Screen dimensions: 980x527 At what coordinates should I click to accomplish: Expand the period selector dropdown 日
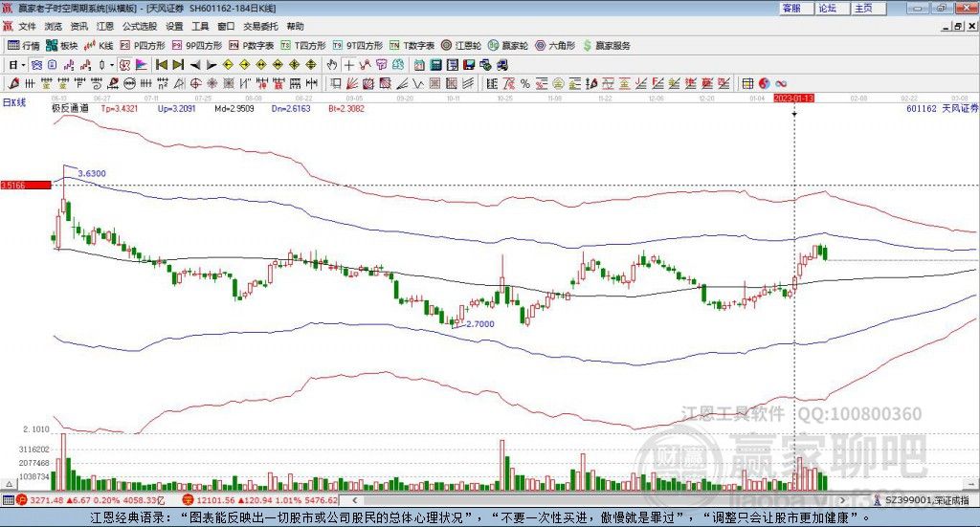point(16,65)
